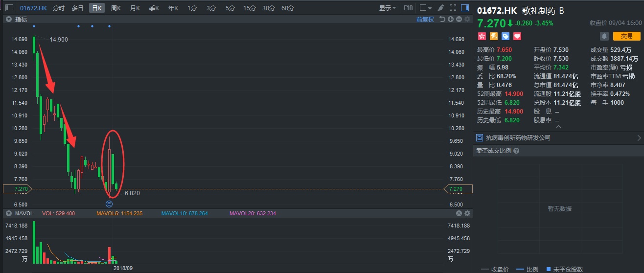The height and width of the screenshot is (273, 644).
Task: Select the drawing brush tool
Action: click(x=440, y=8)
